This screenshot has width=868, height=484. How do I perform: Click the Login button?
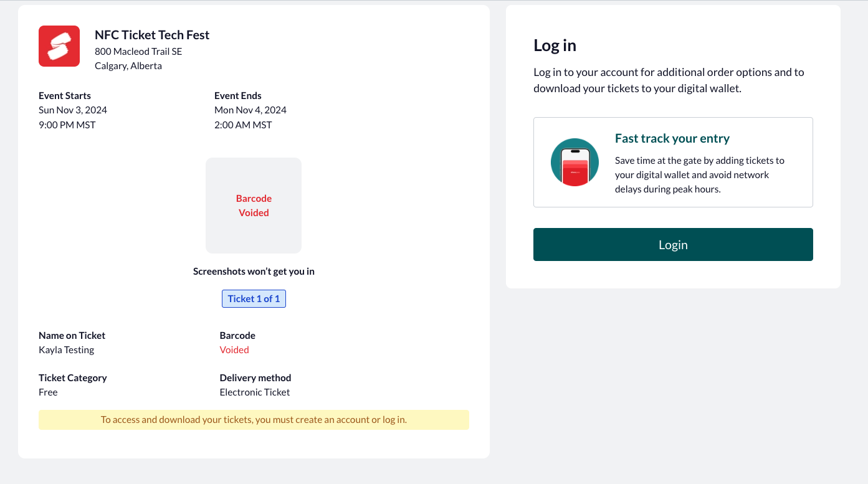click(673, 245)
